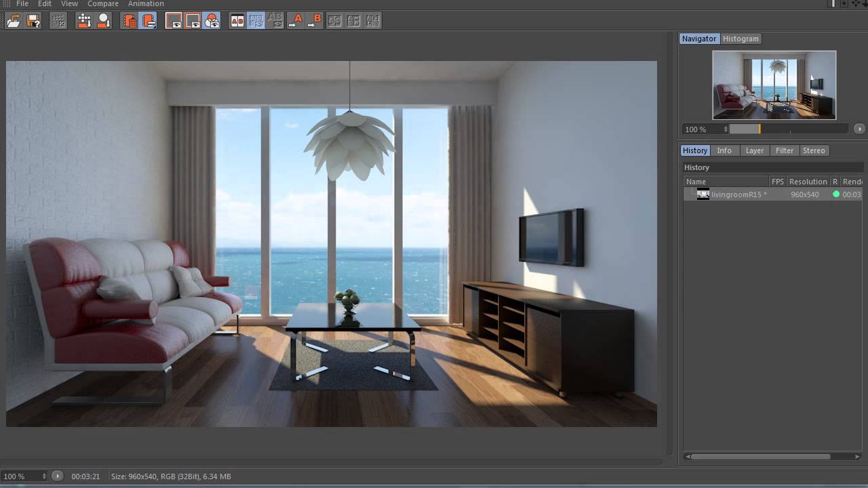Click the middle grayed AB layout icon

353,21
